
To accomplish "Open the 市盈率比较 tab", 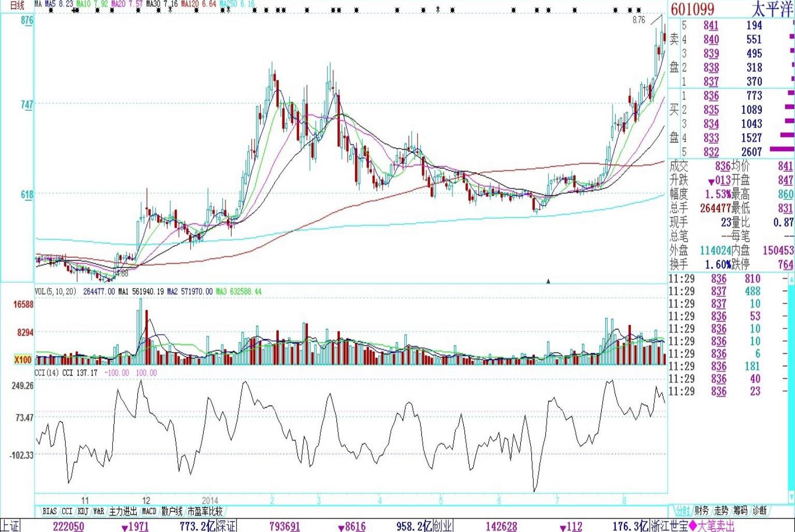I will [x=205, y=511].
